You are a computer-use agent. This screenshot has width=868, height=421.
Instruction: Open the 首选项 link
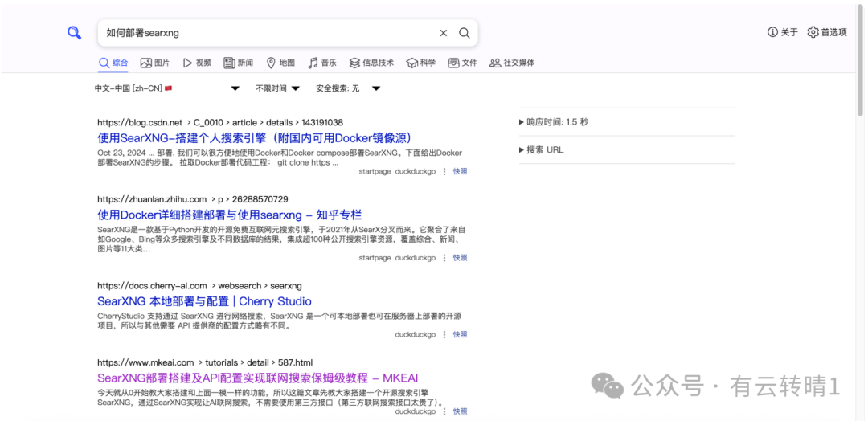pyautogui.click(x=827, y=32)
